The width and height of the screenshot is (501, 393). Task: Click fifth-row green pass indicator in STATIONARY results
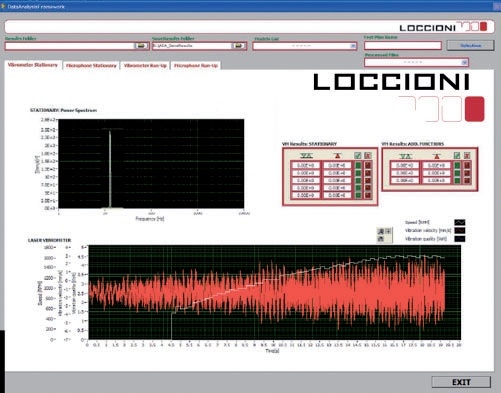358,195
